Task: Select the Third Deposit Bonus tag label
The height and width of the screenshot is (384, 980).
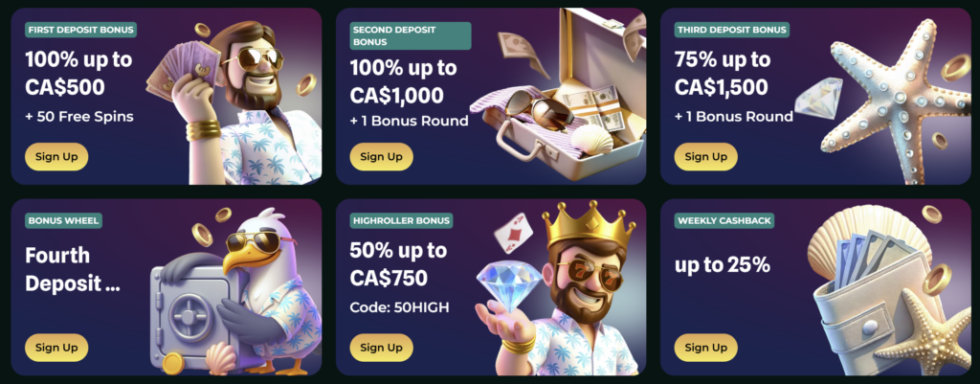Action: [732, 30]
